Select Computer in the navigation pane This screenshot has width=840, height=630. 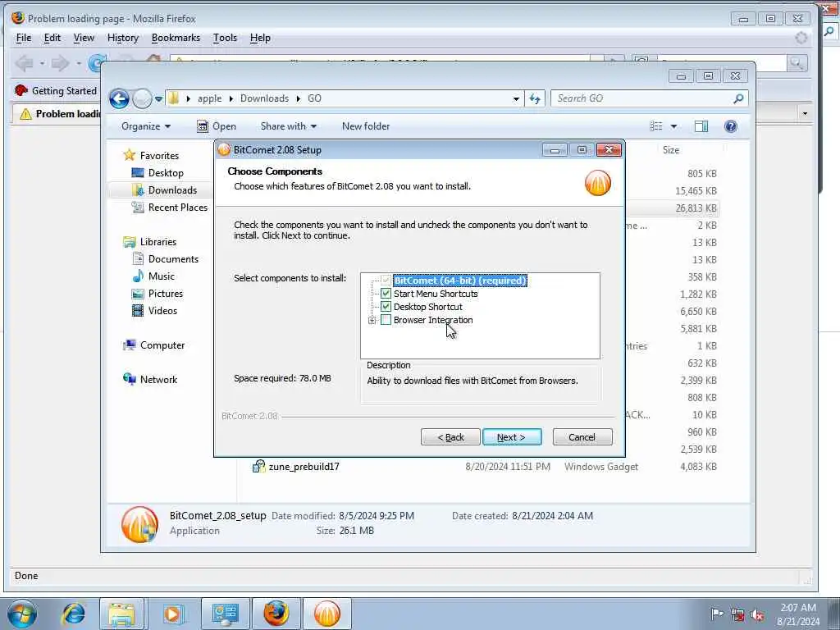[x=162, y=345]
